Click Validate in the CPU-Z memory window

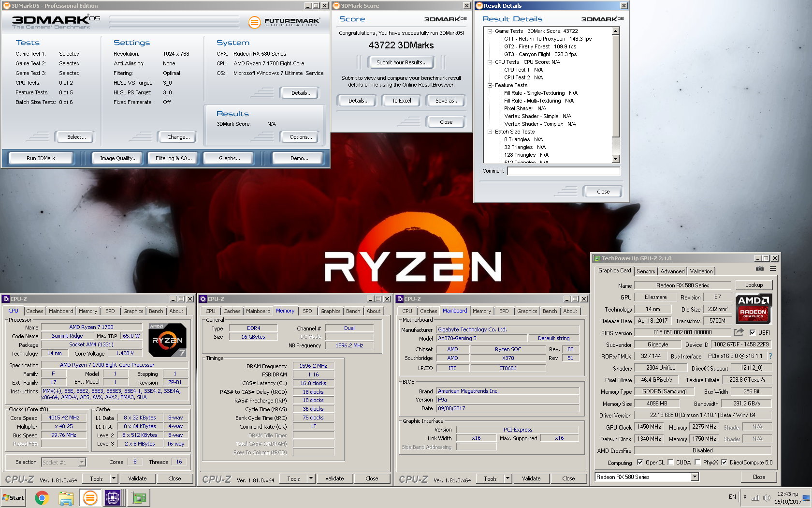(334, 478)
